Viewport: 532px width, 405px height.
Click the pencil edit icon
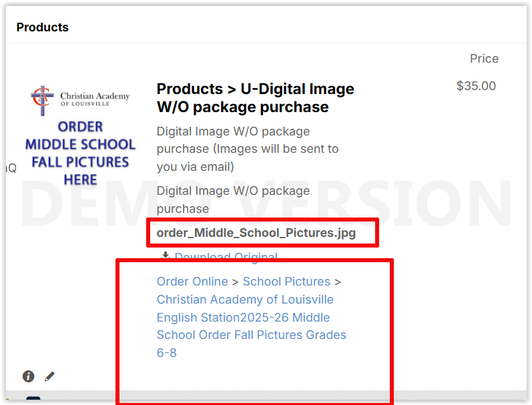click(49, 376)
